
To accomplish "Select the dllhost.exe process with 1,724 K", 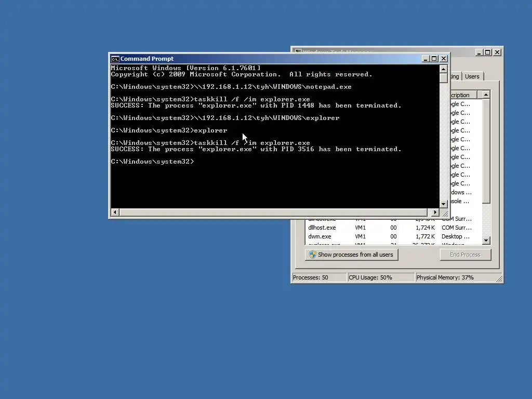I will pos(393,228).
